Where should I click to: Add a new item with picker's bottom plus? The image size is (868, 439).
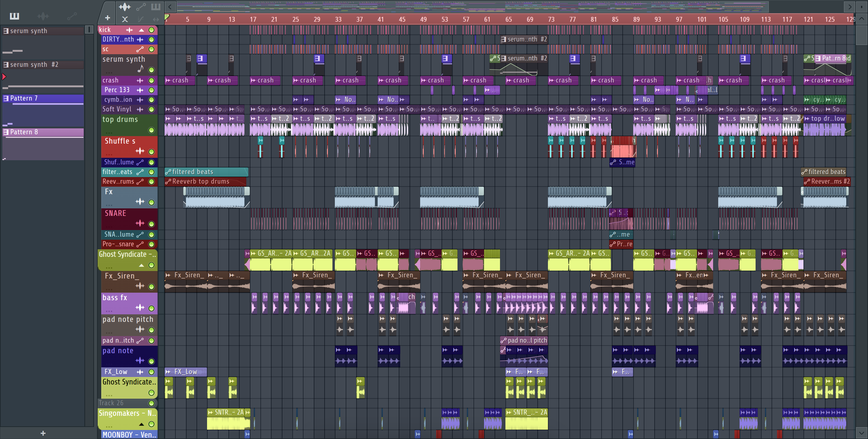click(x=43, y=433)
